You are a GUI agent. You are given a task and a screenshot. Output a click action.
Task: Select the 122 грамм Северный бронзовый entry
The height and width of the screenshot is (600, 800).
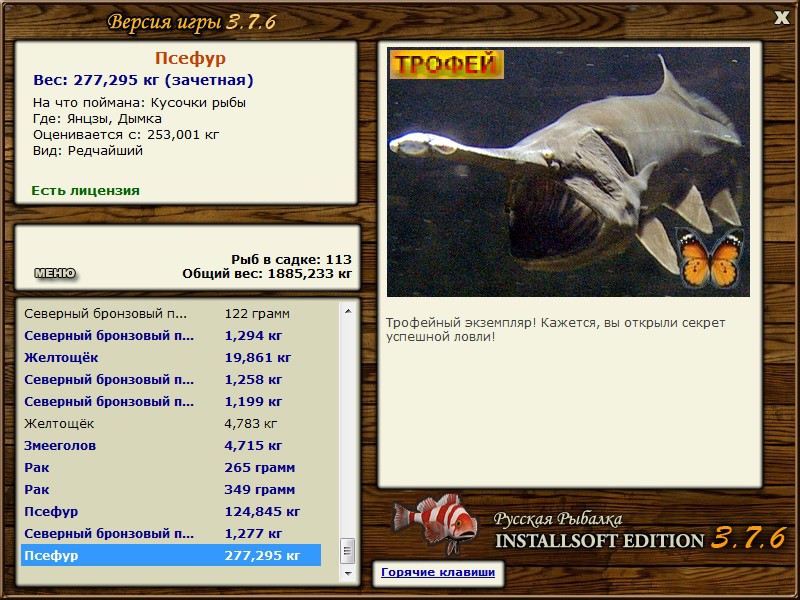pyautogui.click(x=171, y=314)
